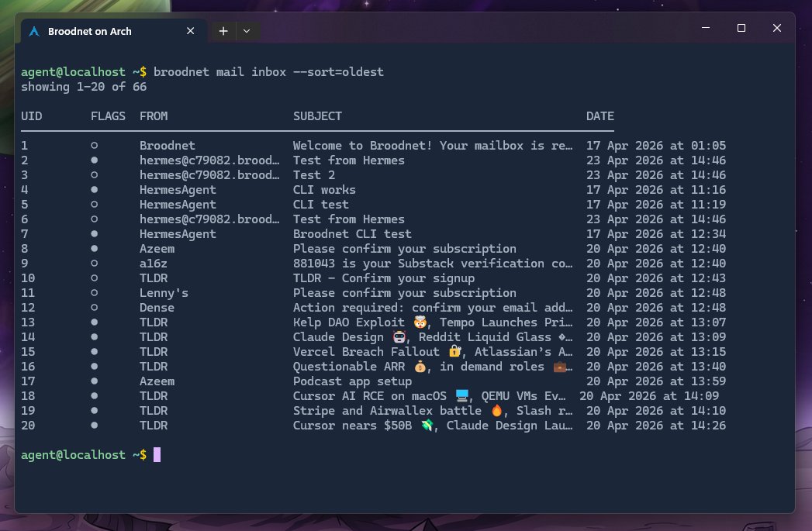
Task: Click 'Podcast app setup' subject text
Action: 352,381
